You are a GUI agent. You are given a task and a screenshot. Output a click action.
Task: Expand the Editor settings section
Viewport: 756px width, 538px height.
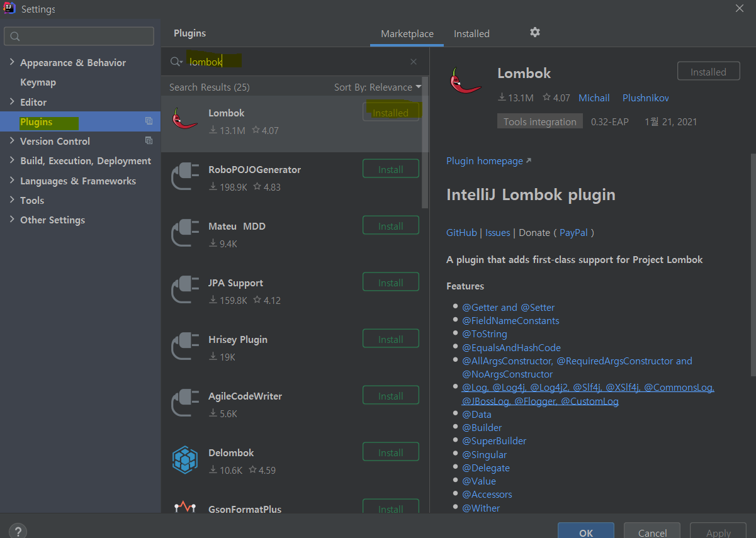click(12, 102)
